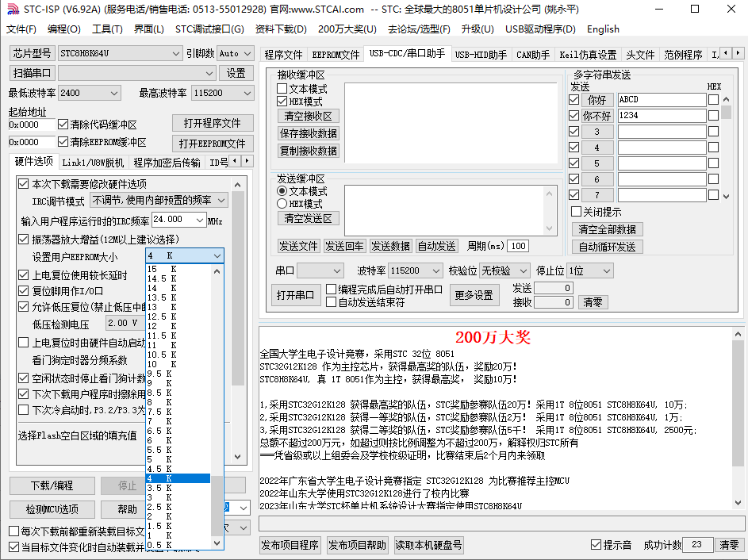Click the ABCD text field
The image size is (748, 560).
[662, 100]
